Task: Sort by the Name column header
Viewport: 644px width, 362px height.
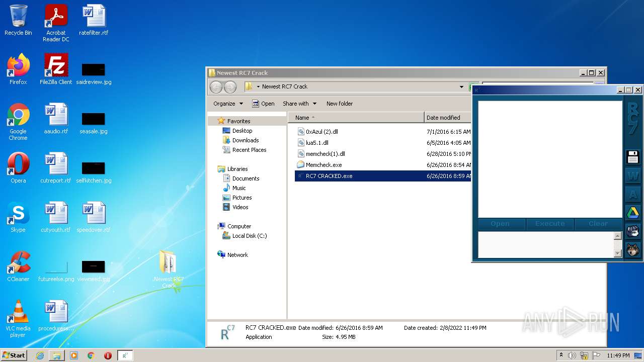Action: point(356,118)
